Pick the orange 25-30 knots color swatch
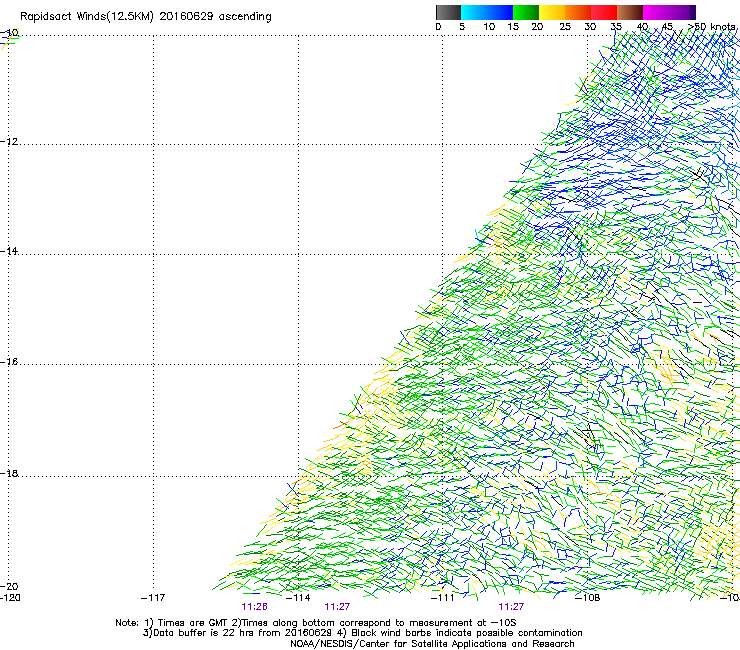Screen dimensions: 740x650 (x=578, y=12)
